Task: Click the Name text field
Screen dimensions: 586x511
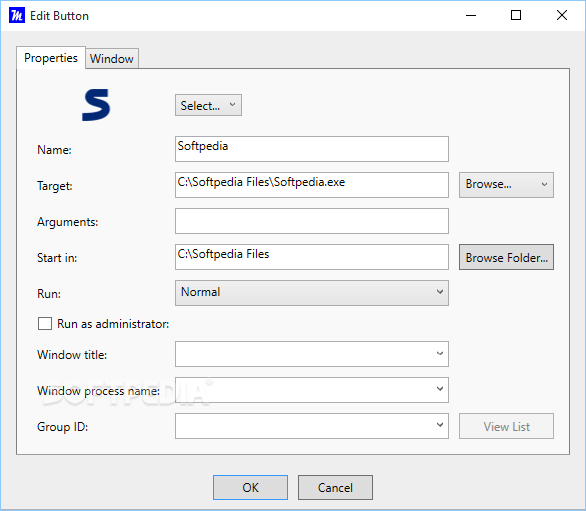Action: click(x=312, y=149)
